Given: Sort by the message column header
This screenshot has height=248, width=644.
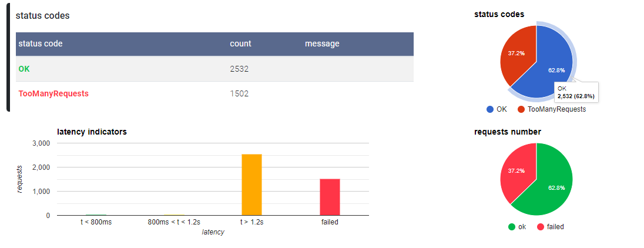Looking at the screenshot, I should [322, 43].
